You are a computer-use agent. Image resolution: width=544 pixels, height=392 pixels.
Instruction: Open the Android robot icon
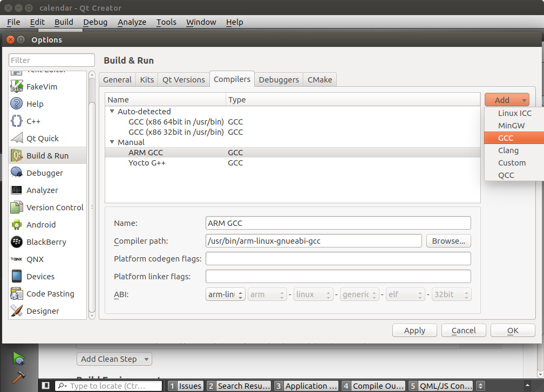pos(17,225)
